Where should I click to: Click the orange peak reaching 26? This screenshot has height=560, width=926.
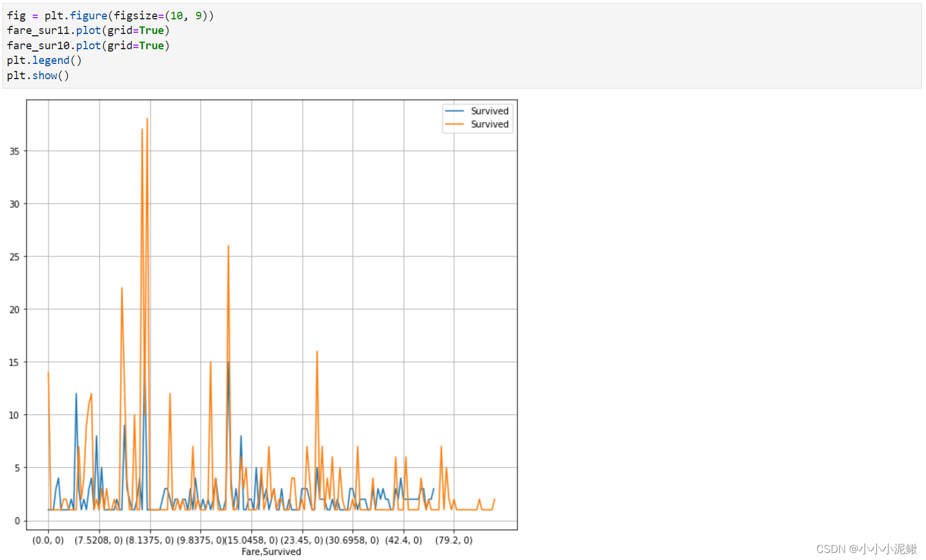(x=228, y=246)
